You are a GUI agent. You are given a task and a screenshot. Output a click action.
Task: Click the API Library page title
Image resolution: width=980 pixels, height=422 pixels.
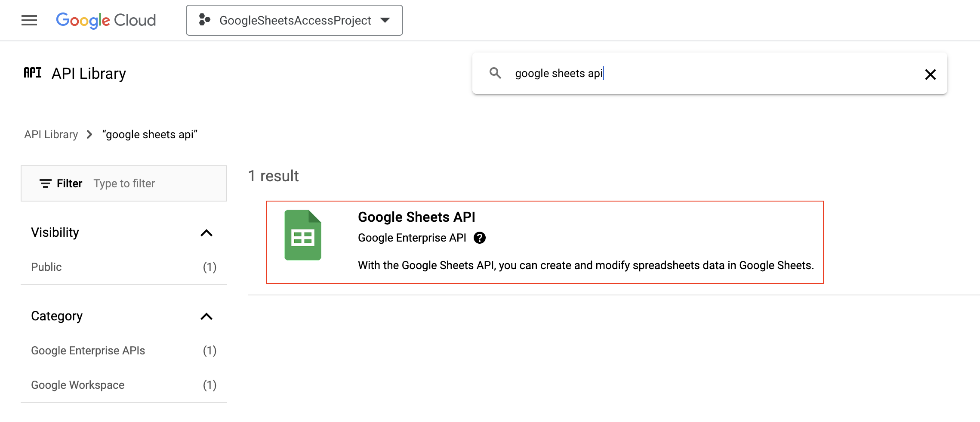tap(89, 74)
